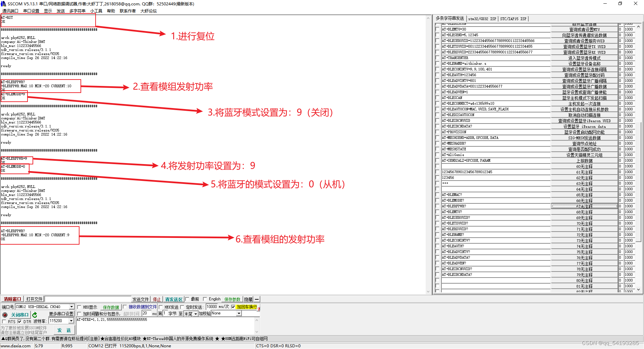Open the 帮助 menu
Image resolution: width=644 pixels, height=349 pixels.
(111, 11)
